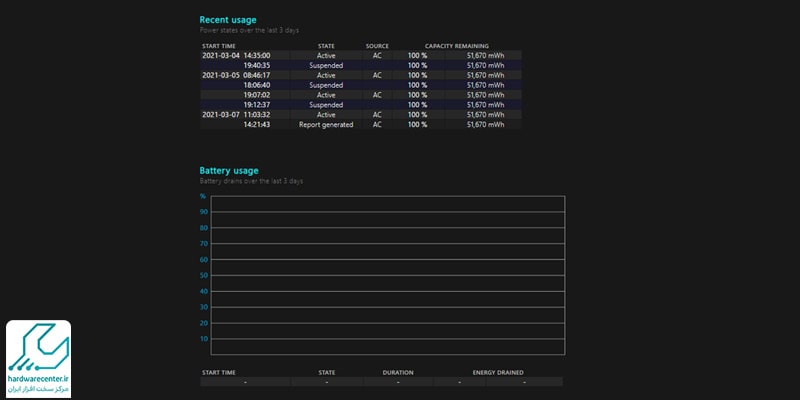Select "51,670 mWh" in the Report generated row
Screen dimensions: 800x400
[x=485, y=124]
